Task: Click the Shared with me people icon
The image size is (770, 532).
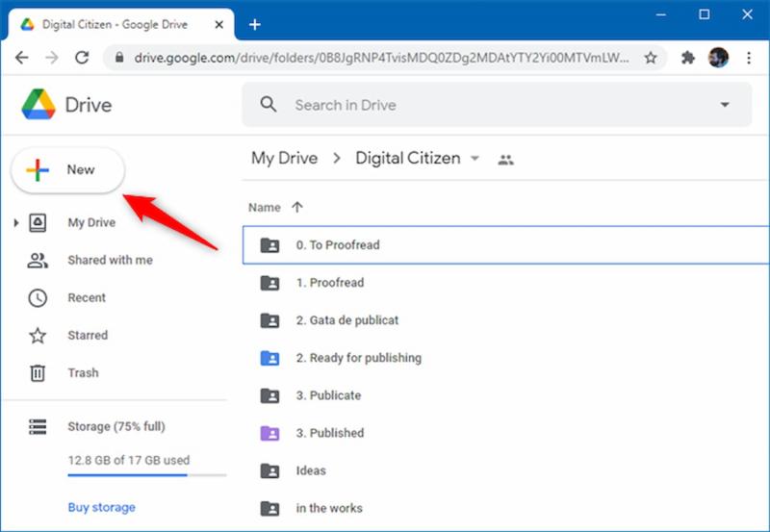Action: point(38,260)
